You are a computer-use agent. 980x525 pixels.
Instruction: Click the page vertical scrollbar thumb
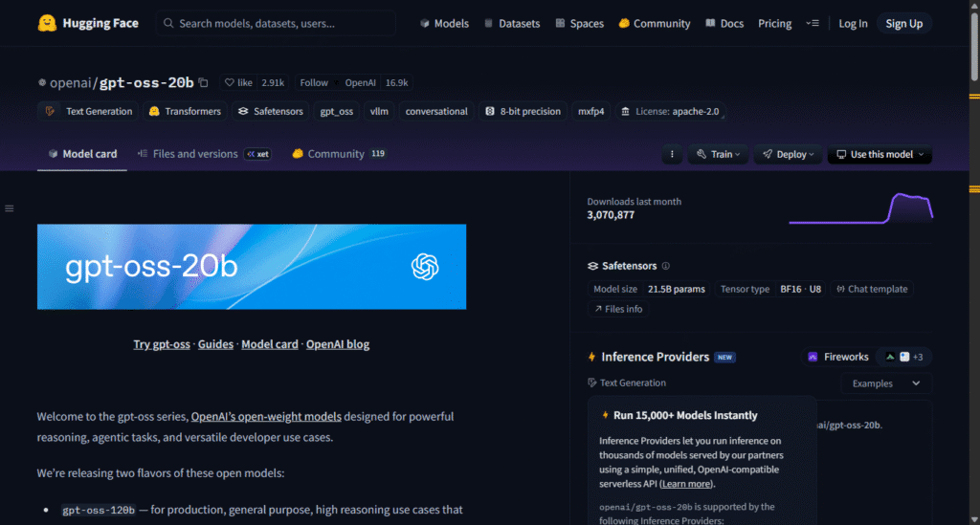coord(974,45)
